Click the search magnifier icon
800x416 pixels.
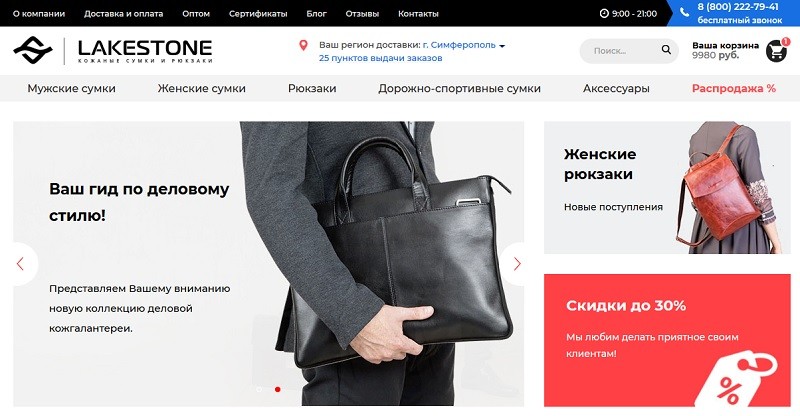point(666,50)
